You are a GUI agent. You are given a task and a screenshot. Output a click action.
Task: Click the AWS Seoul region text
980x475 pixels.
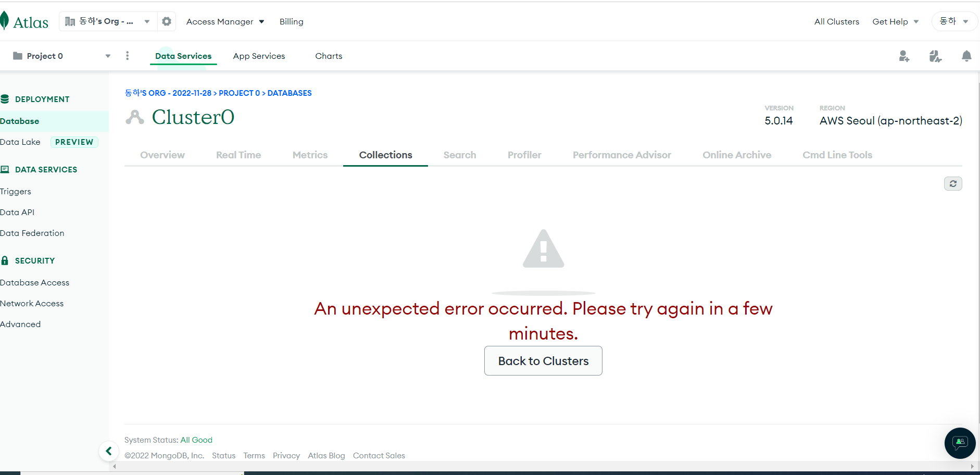coord(891,120)
